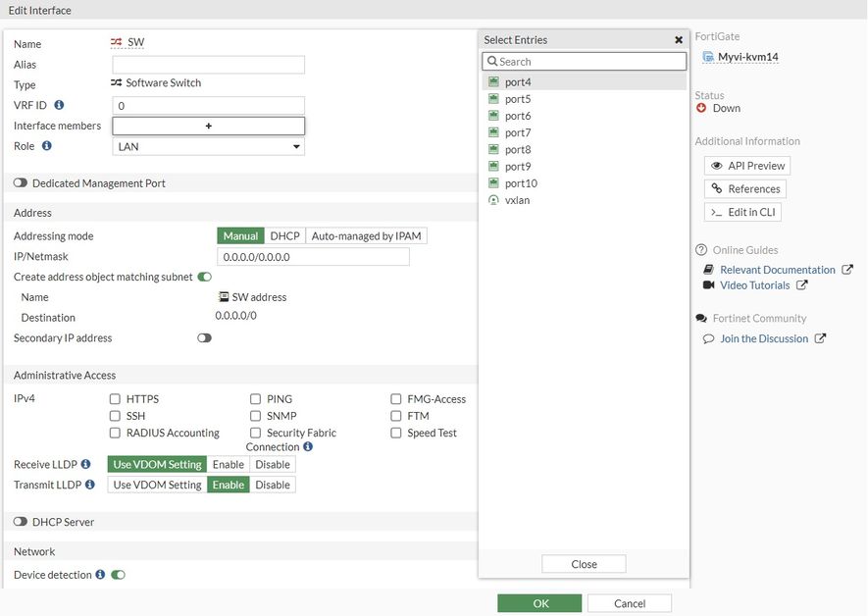Switch addressing mode to DHCP
The height and width of the screenshot is (616, 868).
click(x=284, y=236)
